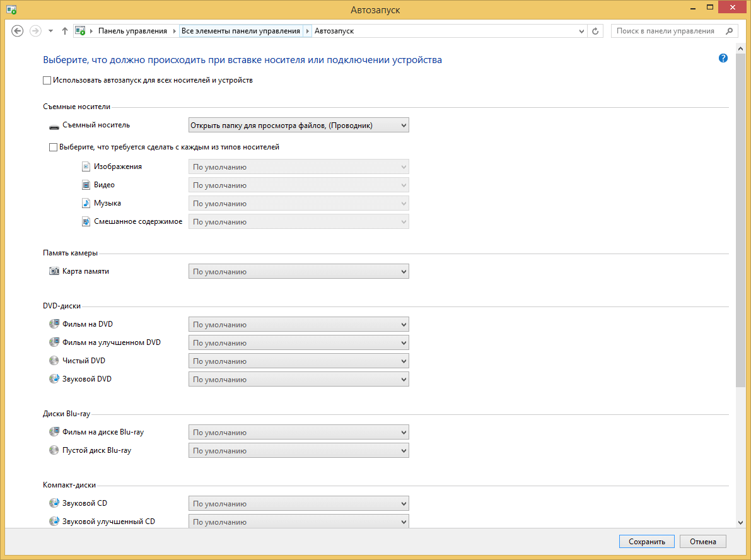Enable autoplay for all media and devices checkbox
Image resolution: width=751 pixels, height=560 pixels.
point(47,81)
